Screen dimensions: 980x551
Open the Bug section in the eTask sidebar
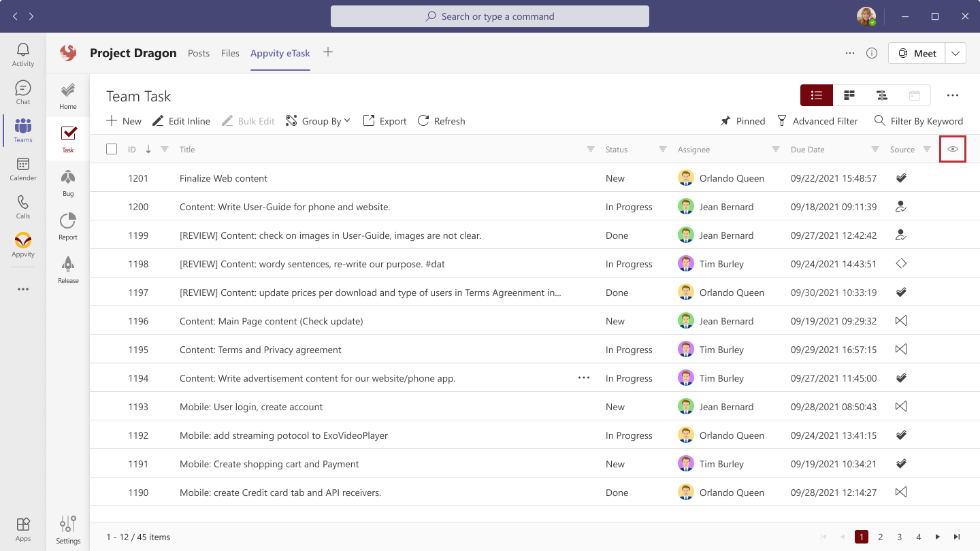pyautogui.click(x=67, y=182)
